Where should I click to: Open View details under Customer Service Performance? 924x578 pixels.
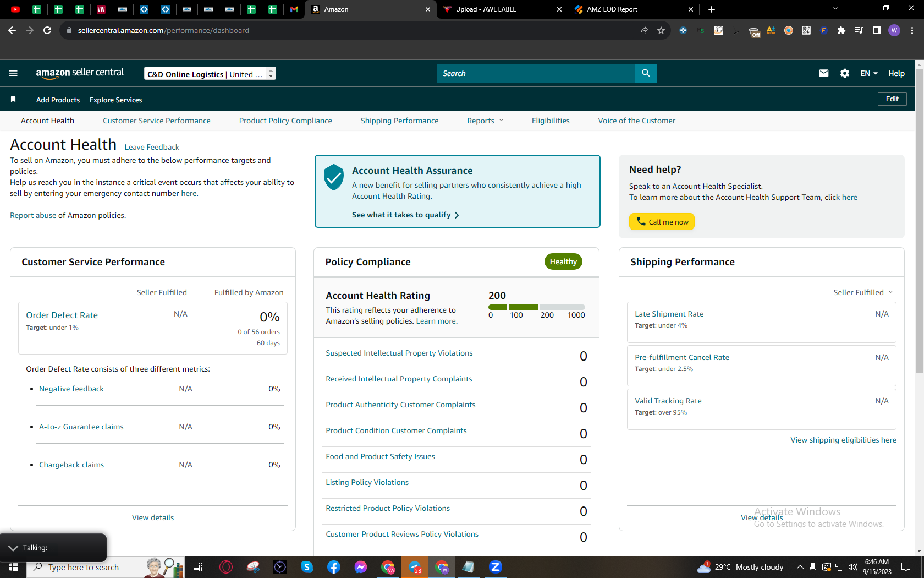point(153,517)
